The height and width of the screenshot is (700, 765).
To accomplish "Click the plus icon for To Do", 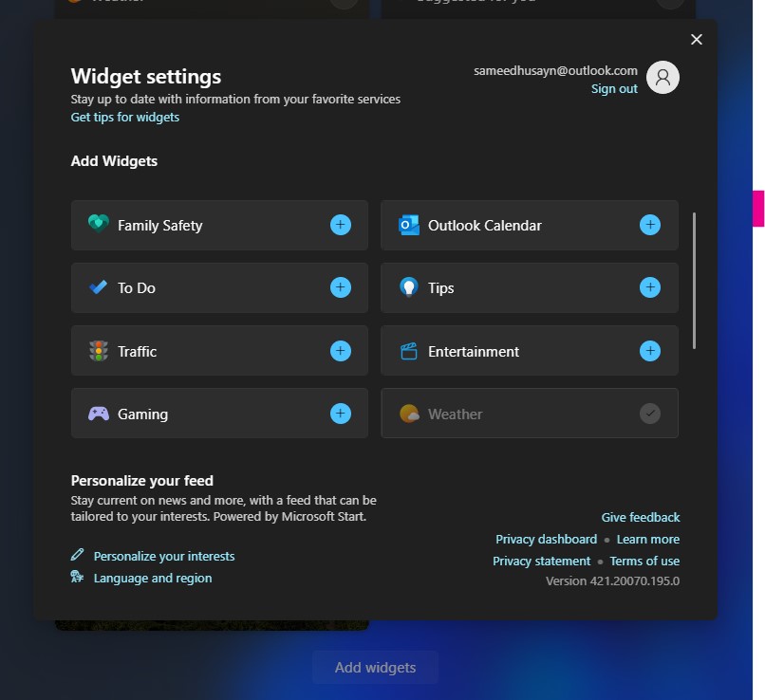I will tap(341, 287).
